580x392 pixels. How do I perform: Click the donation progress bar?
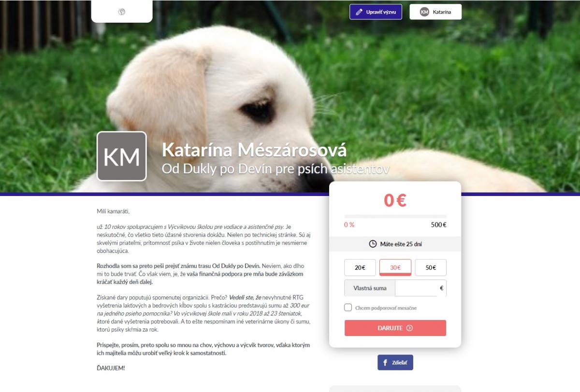click(x=395, y=217)
